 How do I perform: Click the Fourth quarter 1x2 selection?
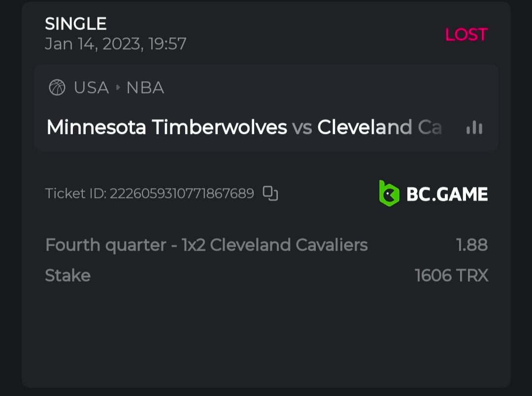point(206,245)
